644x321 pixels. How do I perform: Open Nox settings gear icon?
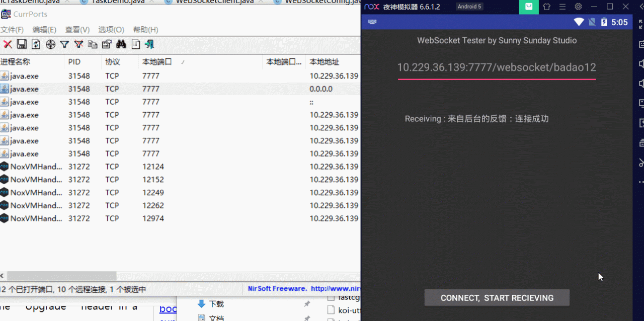579,7
